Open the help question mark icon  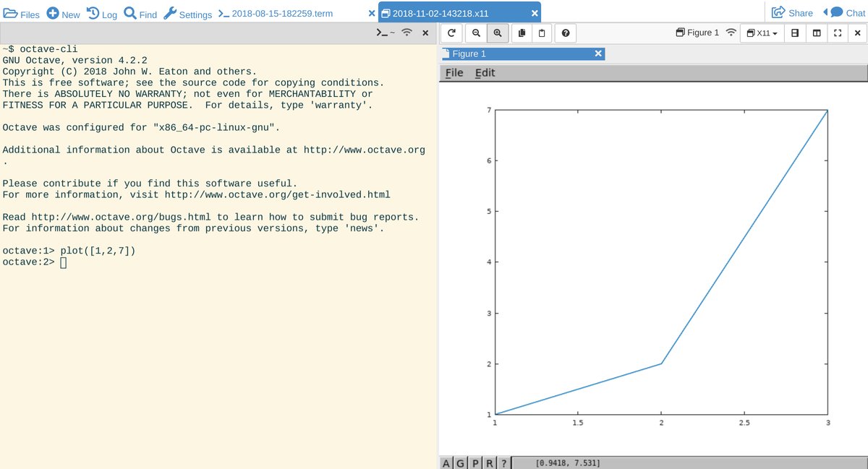(x=565, y=33)
